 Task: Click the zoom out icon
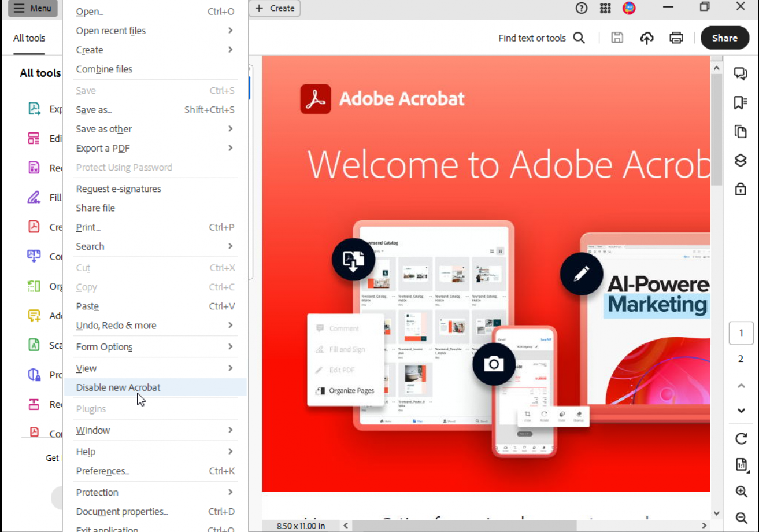[x=741, y=518]
